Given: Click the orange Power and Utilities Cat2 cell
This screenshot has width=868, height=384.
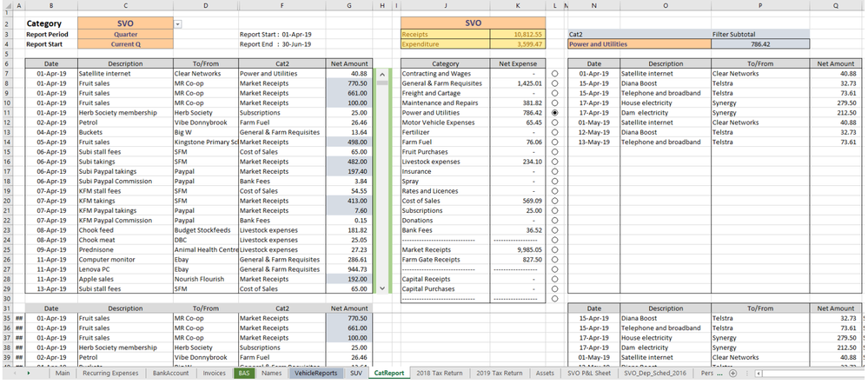Looking at the screenshot, I should [x=639, y=44].
